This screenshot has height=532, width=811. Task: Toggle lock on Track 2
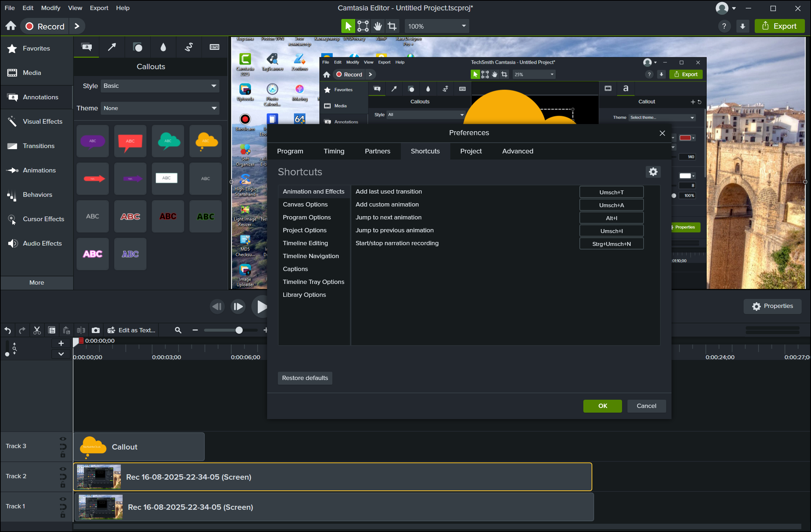(x=63, y=485)
